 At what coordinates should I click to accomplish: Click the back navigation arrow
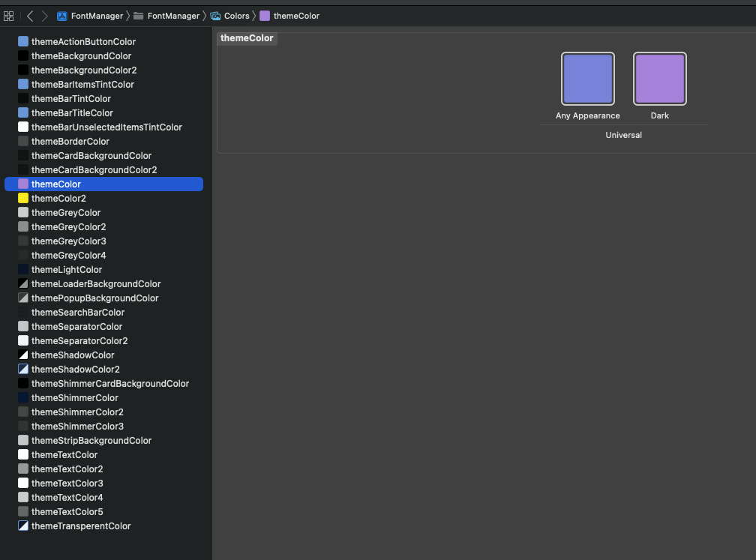point(29,15)
